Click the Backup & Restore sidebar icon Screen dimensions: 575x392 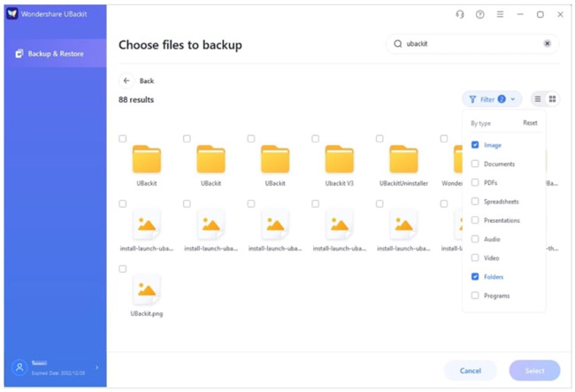(19, 54)
